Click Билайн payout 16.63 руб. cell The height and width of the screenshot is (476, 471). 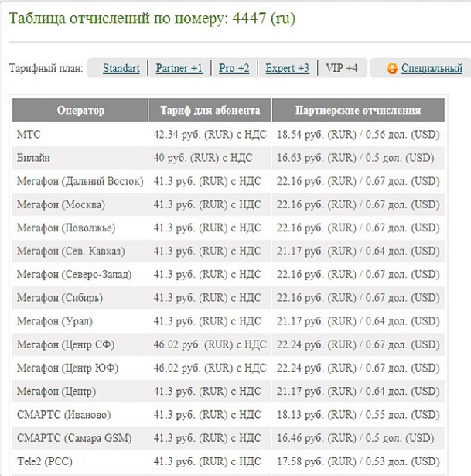pos(358,158)
